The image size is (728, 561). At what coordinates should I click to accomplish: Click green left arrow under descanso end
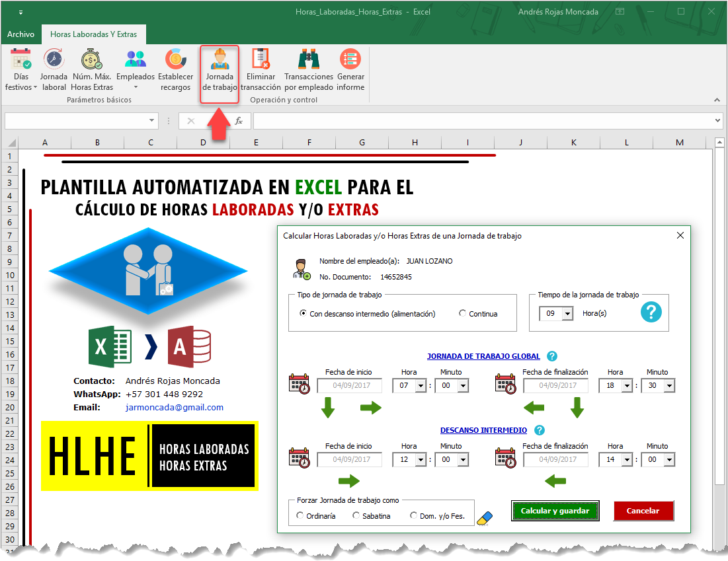pyautogui.click(x=555, y=481)
